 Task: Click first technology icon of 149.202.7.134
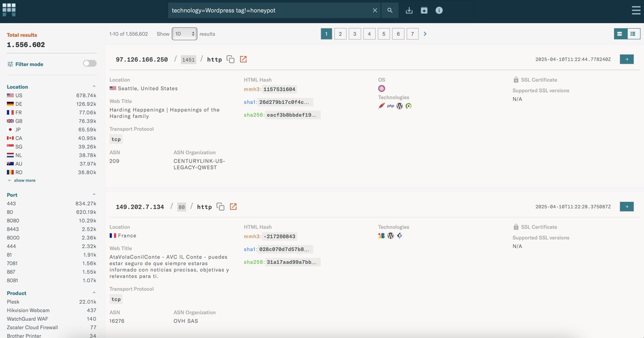tap(382, 236)
